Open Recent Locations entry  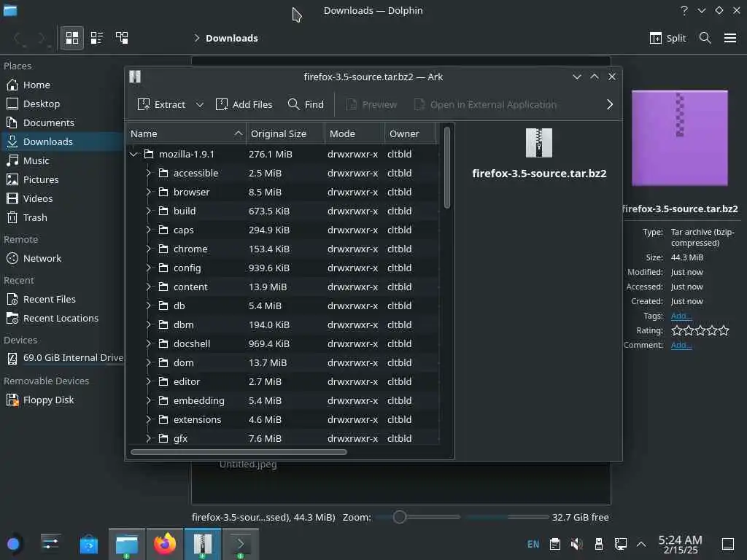point(62,318)
